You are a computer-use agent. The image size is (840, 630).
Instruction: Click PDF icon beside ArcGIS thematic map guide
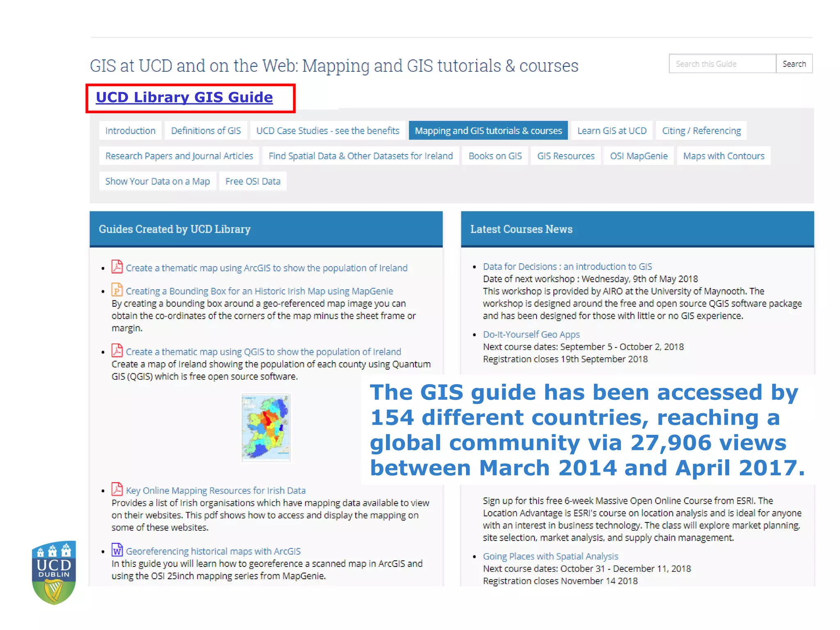(x=117, y=267)
